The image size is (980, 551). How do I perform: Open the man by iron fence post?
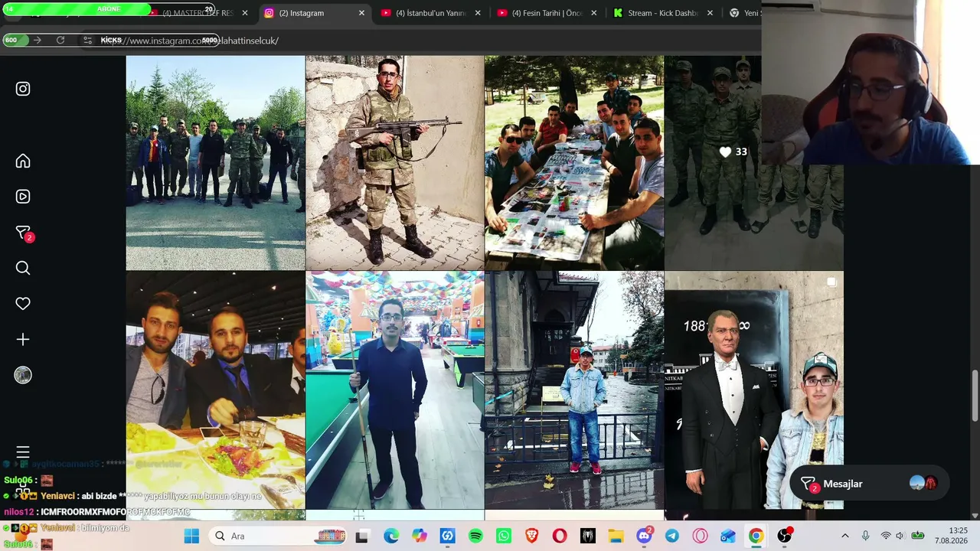pos(574,390)
